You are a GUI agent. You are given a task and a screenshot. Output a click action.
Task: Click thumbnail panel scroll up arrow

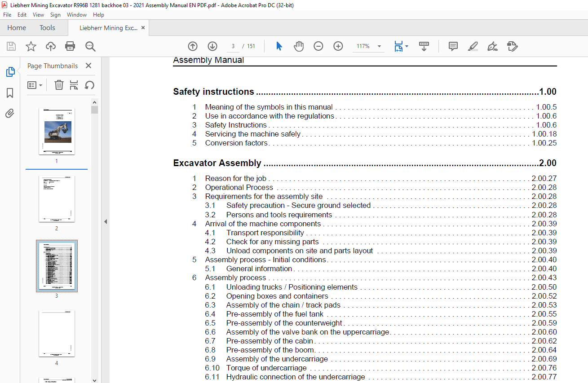[x=94, y=102]
